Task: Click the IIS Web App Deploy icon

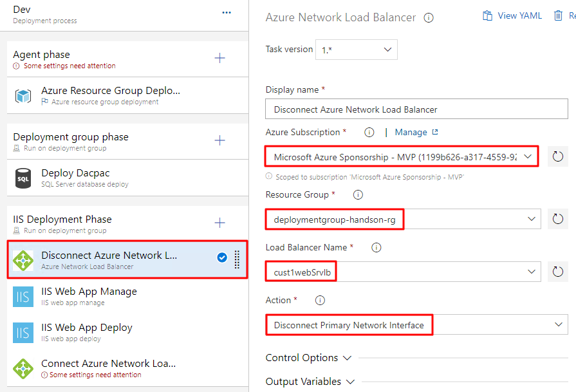Action: tap(23, 333)
